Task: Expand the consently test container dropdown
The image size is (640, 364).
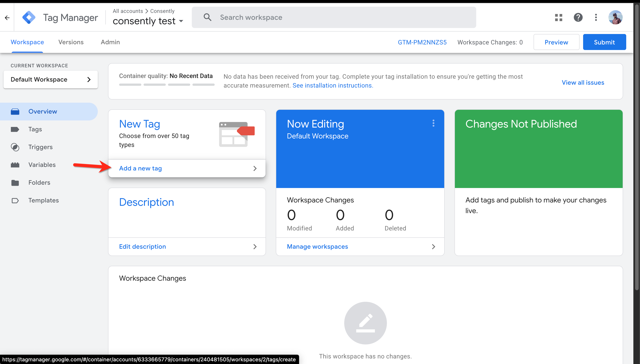Action: 181,21
